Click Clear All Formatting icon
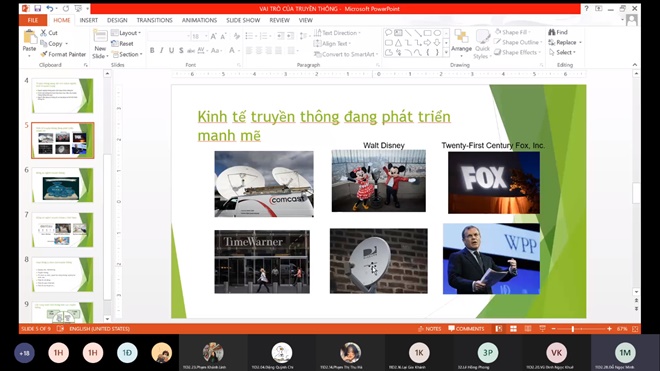Image resolution: width=660 pixels, height=371 pixels. pyautogui.click(x=237, y=37)
